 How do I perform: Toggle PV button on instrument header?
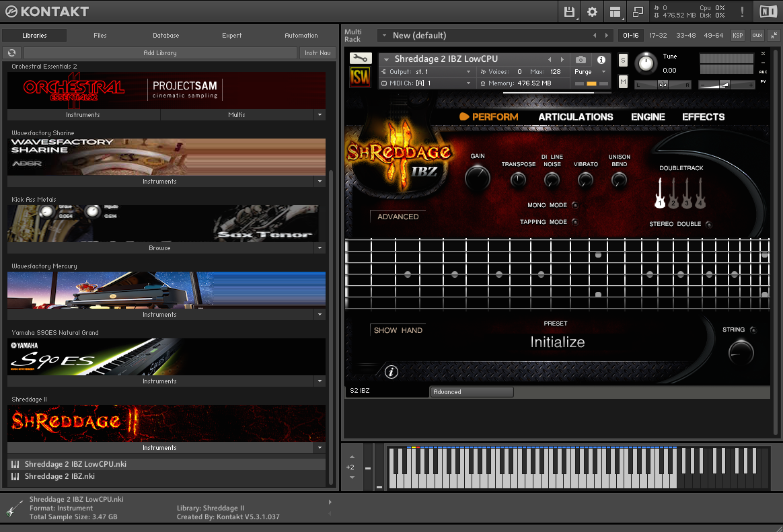(763, 81)
